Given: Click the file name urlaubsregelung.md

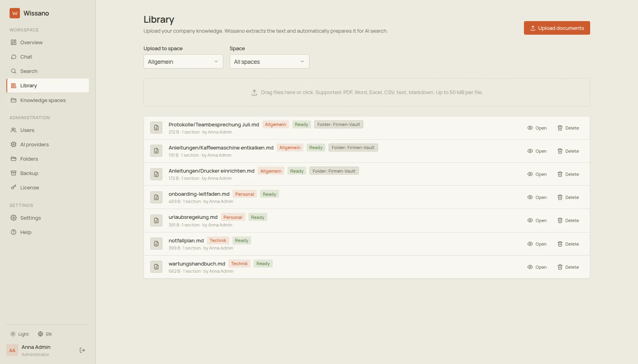Looking at the screenshot, I should 193,217.
